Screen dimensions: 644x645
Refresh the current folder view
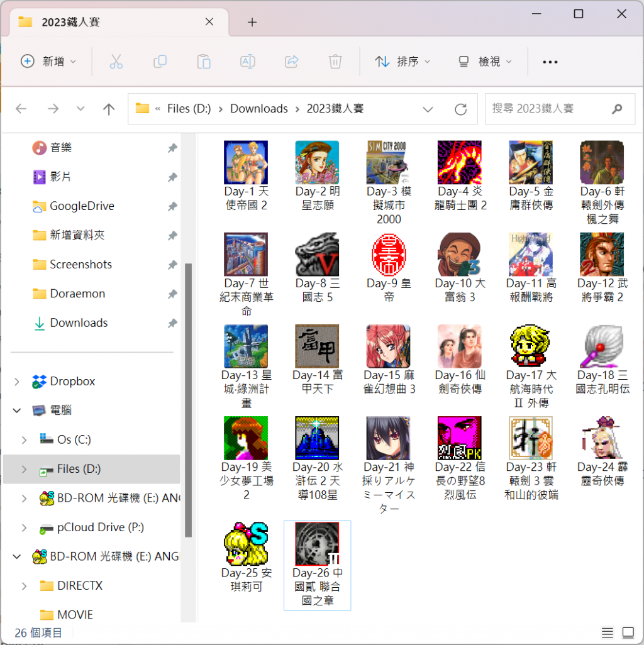click(x=461, y=109)
